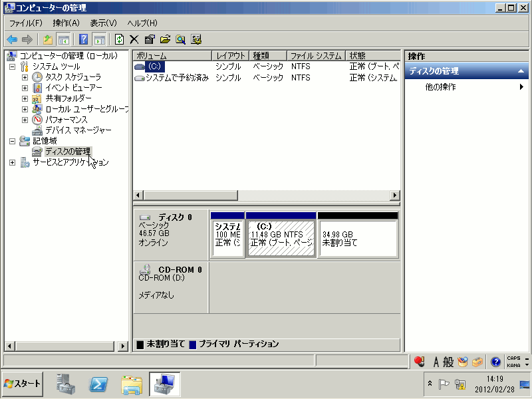Sort by the ファイル システム column header

pyautogui.click(x=317, y=56)
